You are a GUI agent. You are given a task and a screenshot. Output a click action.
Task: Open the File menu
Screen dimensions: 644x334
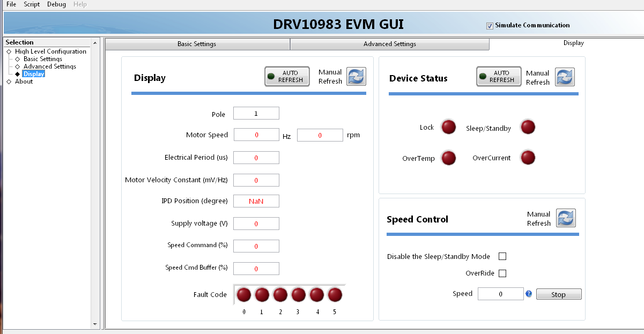(x=11, y=4)
